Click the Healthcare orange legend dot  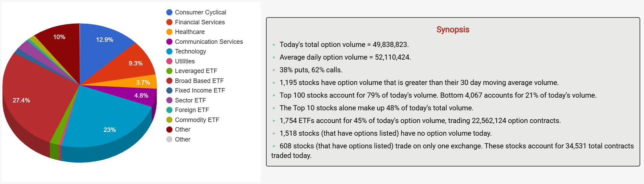point(169,32)
